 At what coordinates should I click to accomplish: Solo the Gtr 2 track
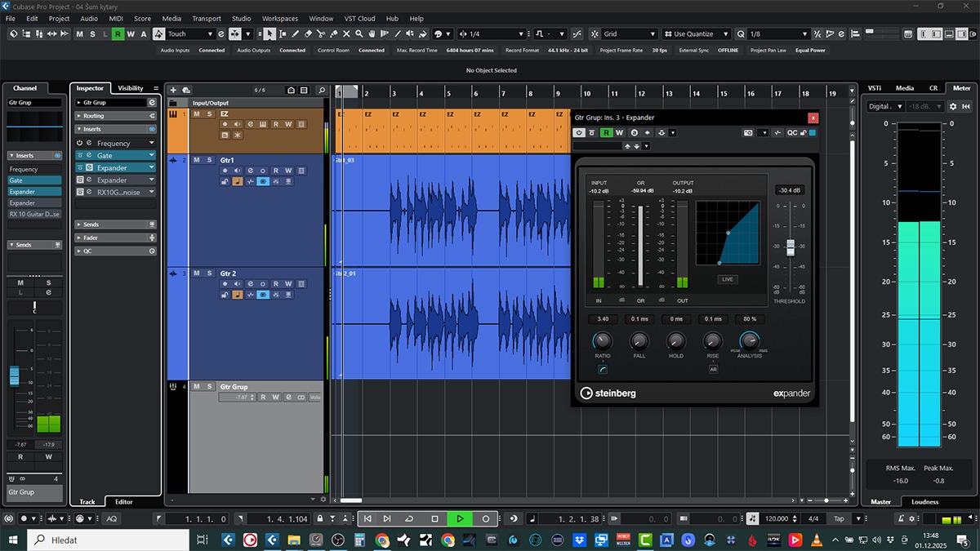click(x=209, y=273)
